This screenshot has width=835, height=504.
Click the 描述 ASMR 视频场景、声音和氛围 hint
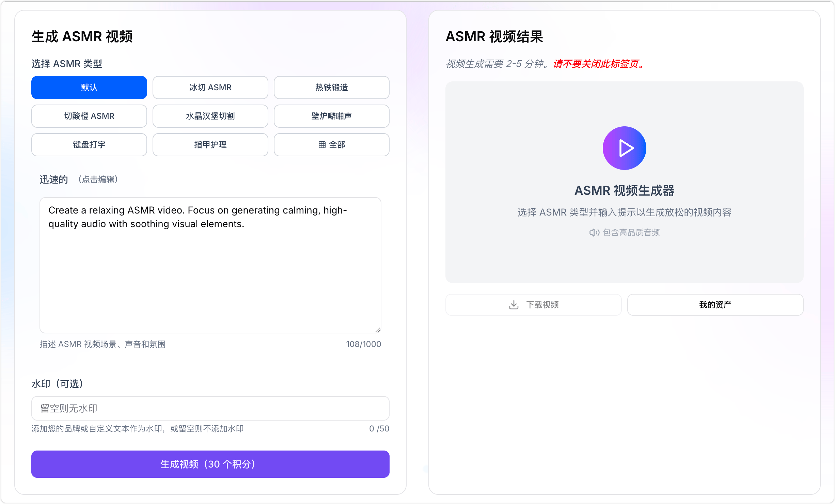103,344
